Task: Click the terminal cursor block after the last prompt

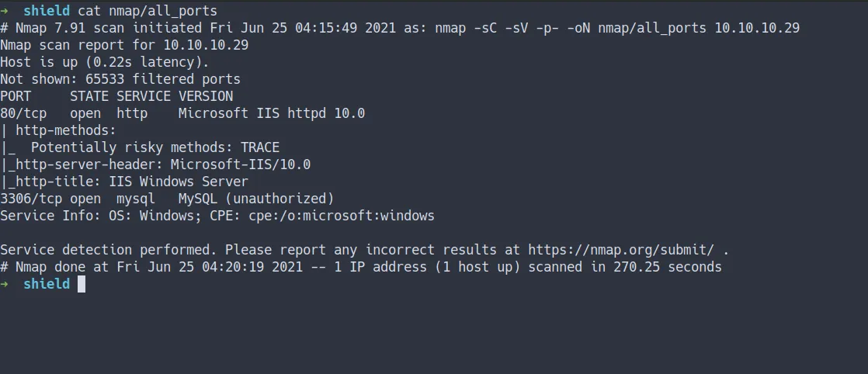Action: tap(82, 284)
